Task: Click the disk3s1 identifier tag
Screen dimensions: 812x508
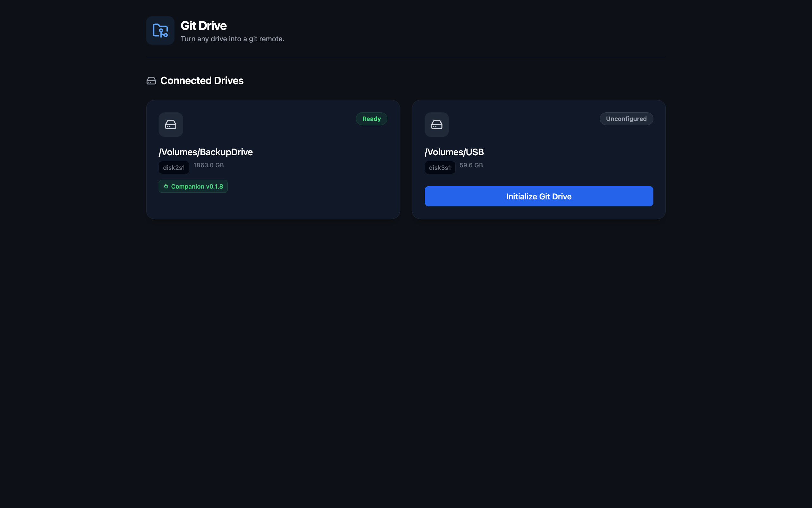Action: pyautogui.click(x=440, y=167)
